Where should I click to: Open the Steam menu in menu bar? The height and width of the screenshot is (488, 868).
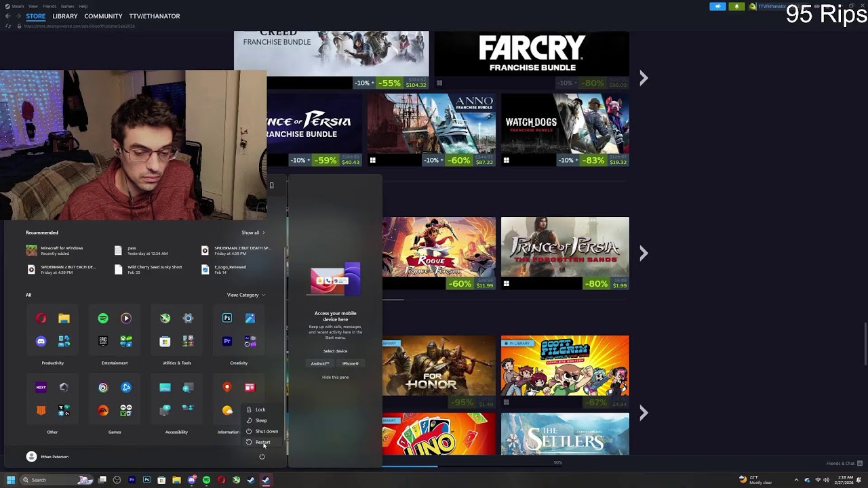click(x=18, y=6)
